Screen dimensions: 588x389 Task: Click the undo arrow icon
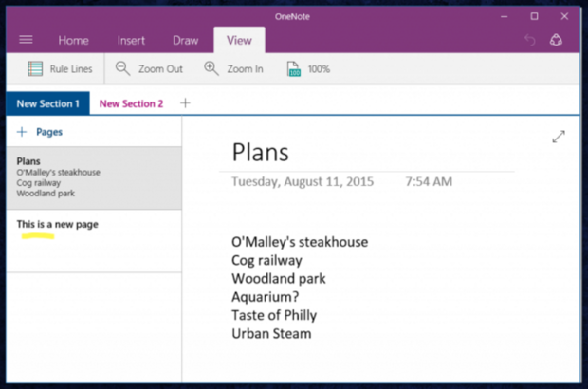[x=529, y=41]
